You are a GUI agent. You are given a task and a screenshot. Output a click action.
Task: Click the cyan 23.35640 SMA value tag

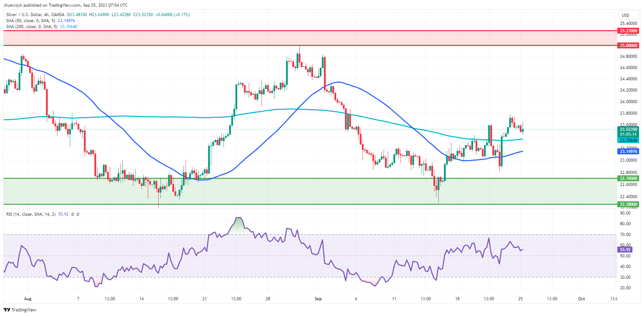(x=628, y=140)
